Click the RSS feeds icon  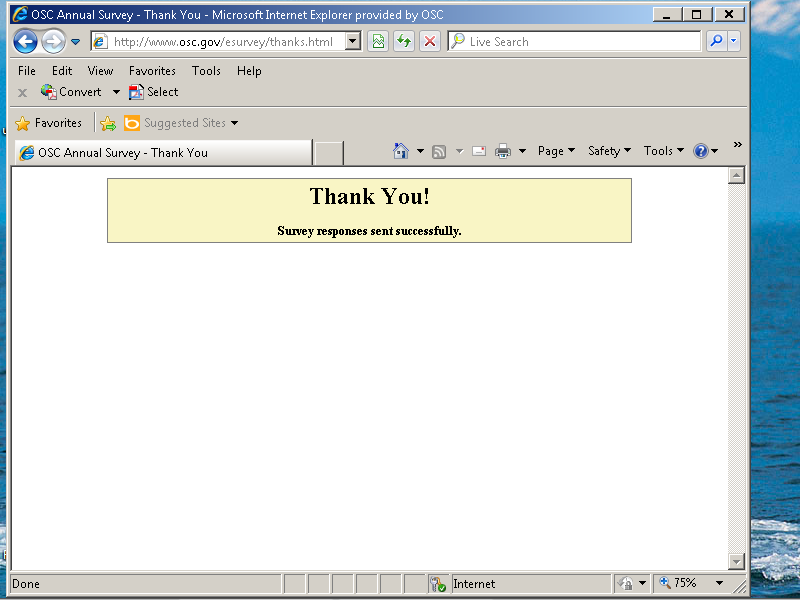point(439,152)
